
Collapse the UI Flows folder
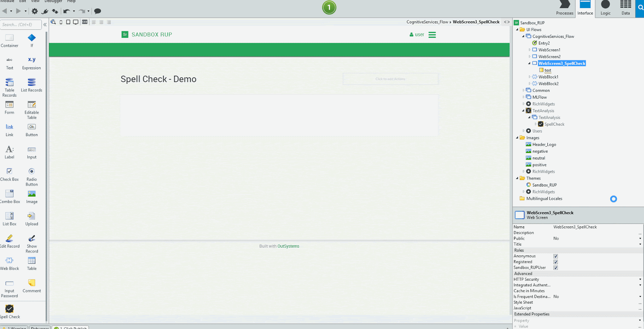(517, 29)
